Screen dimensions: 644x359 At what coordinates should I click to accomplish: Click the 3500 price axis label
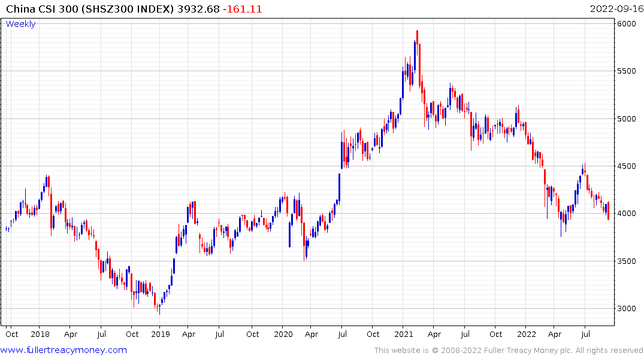pos(627,261)
